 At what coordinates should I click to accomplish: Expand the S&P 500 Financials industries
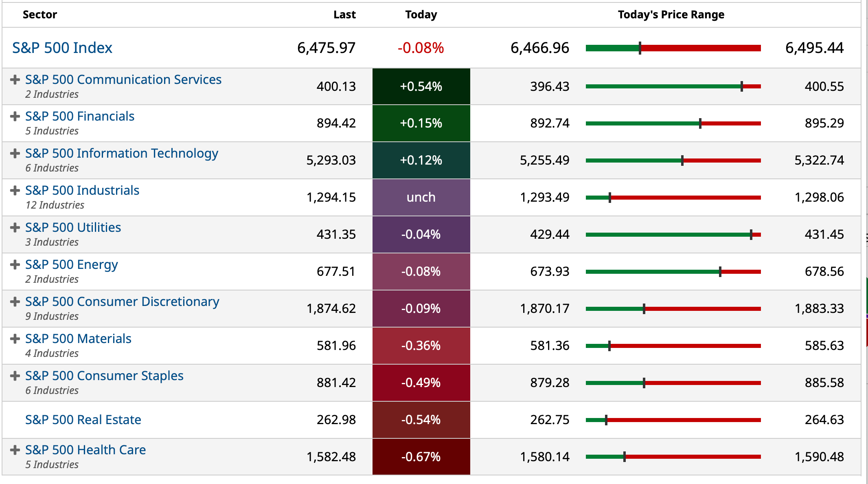[x=15, y=117]
